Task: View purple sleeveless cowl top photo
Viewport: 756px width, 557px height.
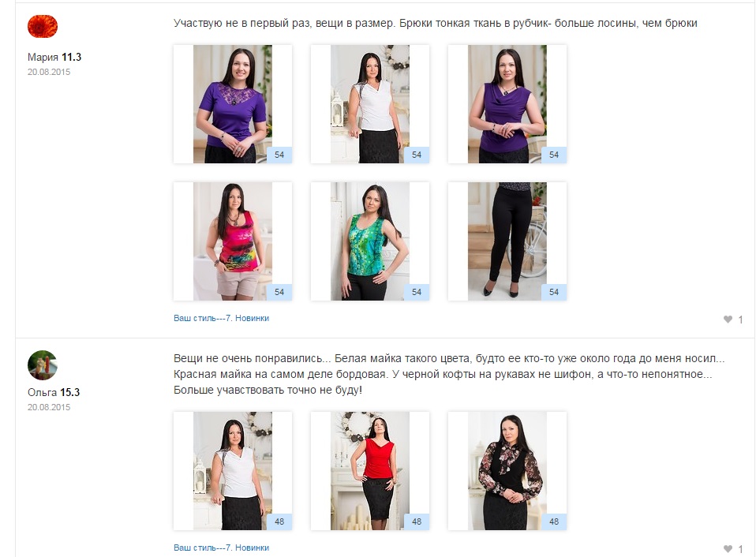Action: coord(507,104)
